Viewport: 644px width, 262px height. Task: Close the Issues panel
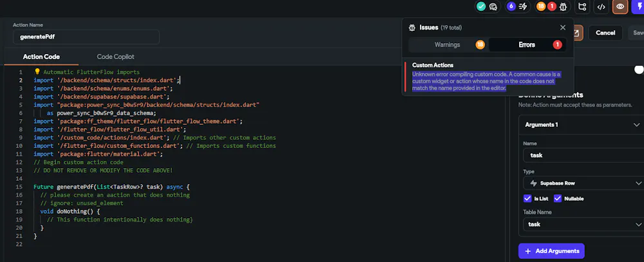[563, 28]
